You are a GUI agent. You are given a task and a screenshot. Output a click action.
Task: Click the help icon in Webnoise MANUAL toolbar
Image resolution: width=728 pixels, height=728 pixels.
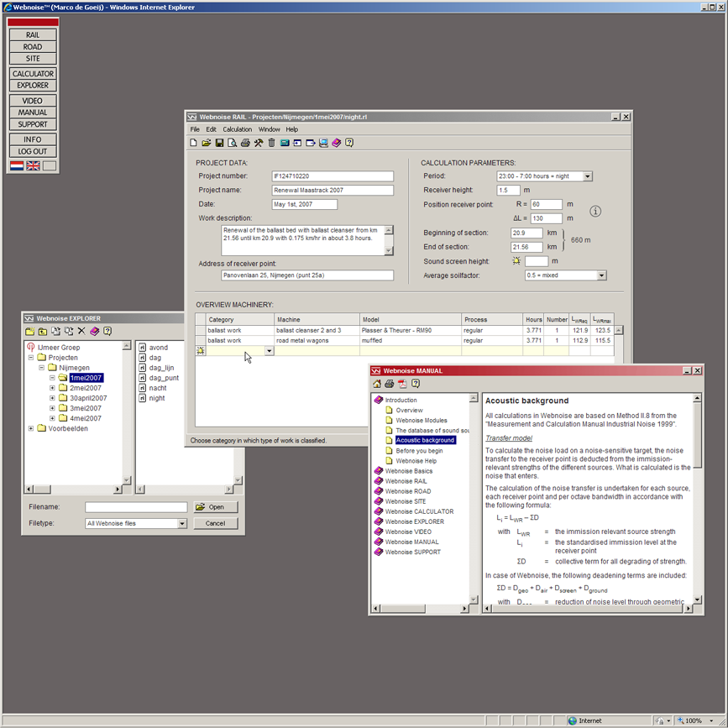(x=416, y=384)
